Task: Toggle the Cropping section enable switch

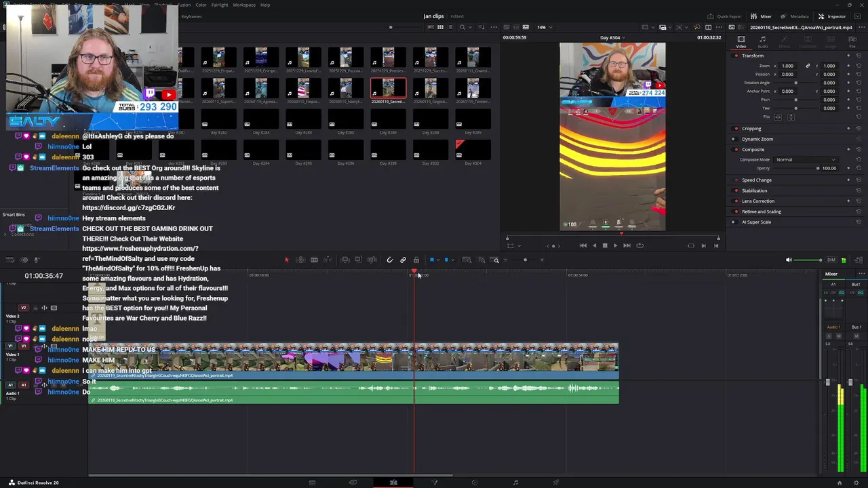Action: coord(736,128)
